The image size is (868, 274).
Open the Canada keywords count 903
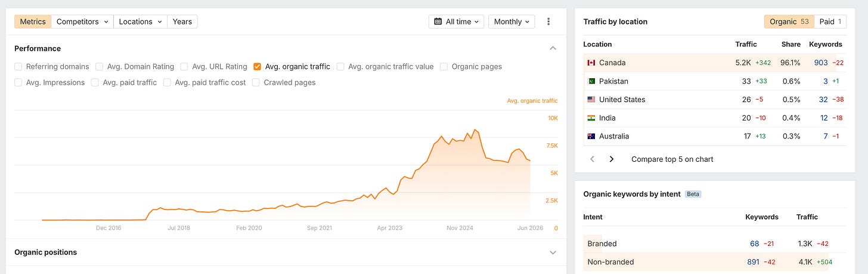pos(821,63)
